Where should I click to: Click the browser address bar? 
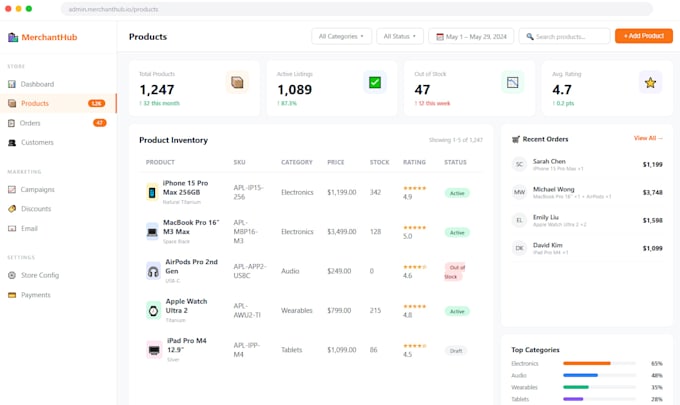click(356, 9)
